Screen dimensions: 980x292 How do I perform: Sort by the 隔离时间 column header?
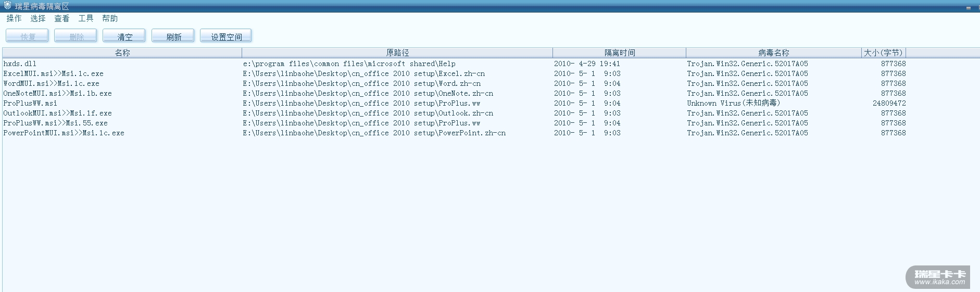coord(620,53)
